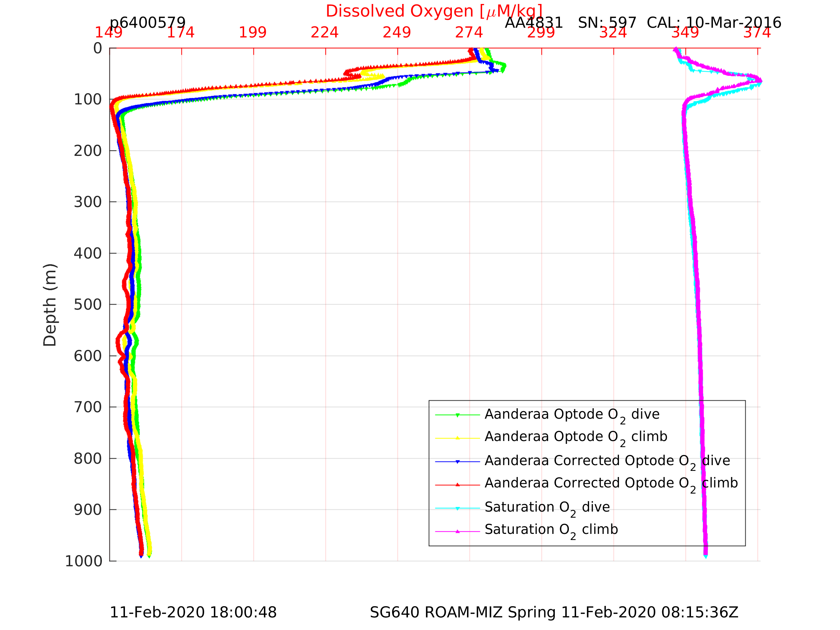Click legend entry 'Aanderaa Optode O2 dive'

(572, 415)
